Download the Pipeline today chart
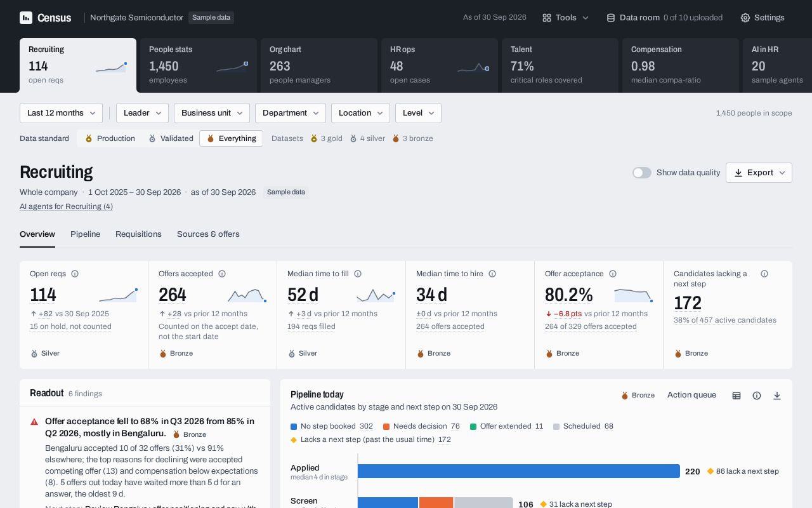The image size is (812, 508). click(x=777, y=396)
